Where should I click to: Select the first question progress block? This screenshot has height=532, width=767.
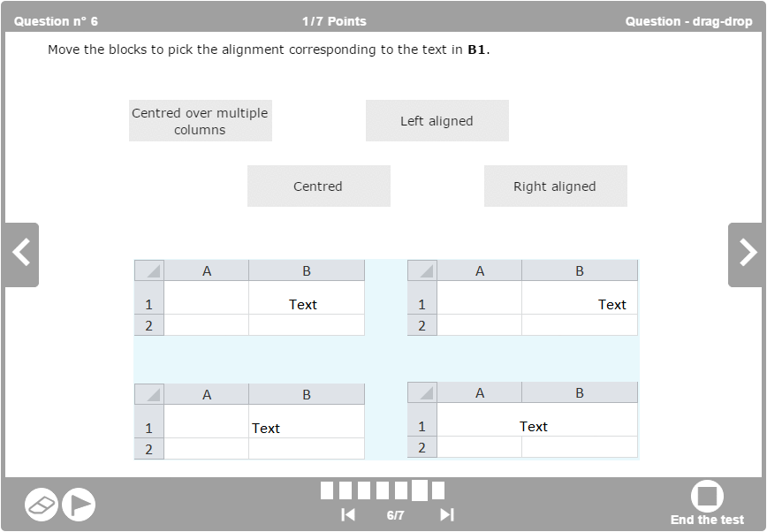coord(327,490)
